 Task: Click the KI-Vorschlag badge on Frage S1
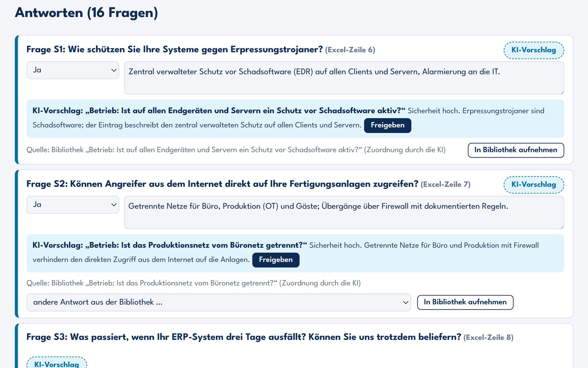click(534, 50)
